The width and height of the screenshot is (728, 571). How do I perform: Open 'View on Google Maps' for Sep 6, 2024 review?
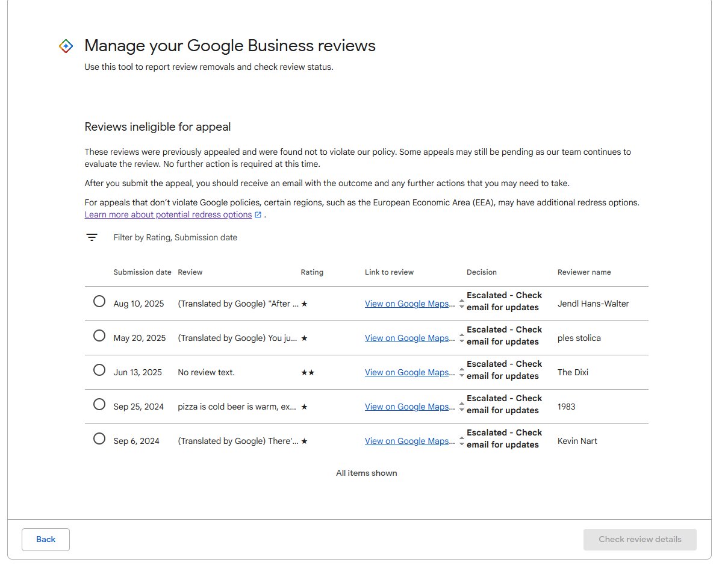click(x=410, y=441)
